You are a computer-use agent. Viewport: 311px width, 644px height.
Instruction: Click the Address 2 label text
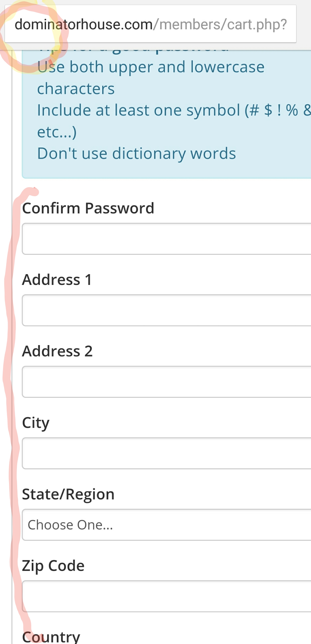(x=57, y=351)
